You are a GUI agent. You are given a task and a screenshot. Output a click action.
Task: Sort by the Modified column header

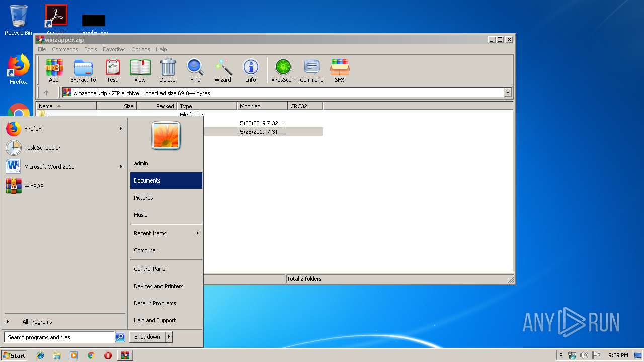[262, 106]
